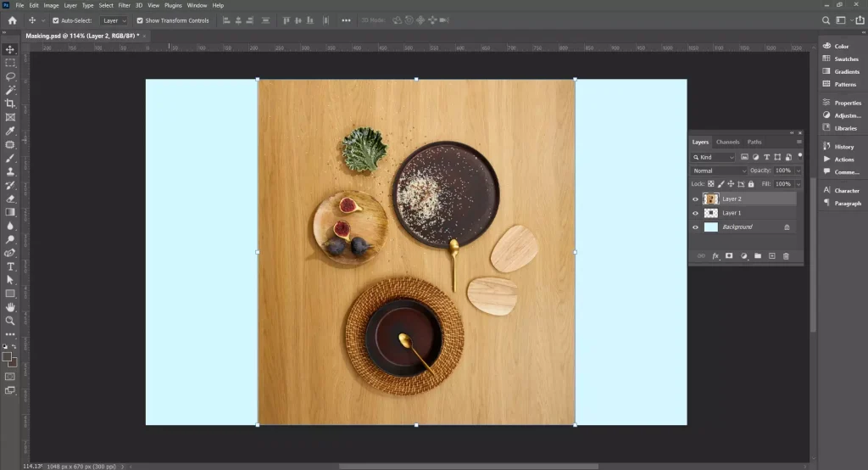Viewport: 868px width, 470px height.
Task: Hide Layer 1 using its eye icon
Action: (696, 213)
